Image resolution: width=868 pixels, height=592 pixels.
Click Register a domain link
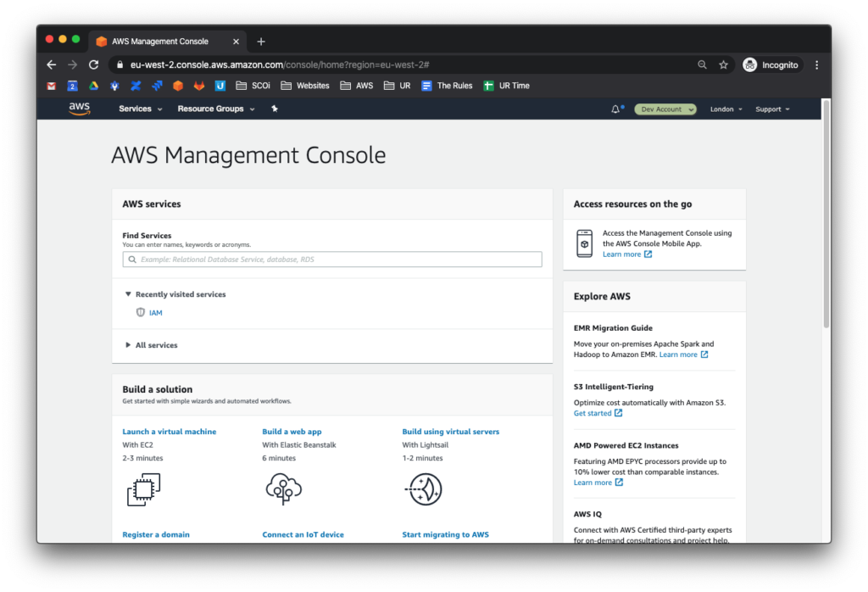[x=156, y=534]
